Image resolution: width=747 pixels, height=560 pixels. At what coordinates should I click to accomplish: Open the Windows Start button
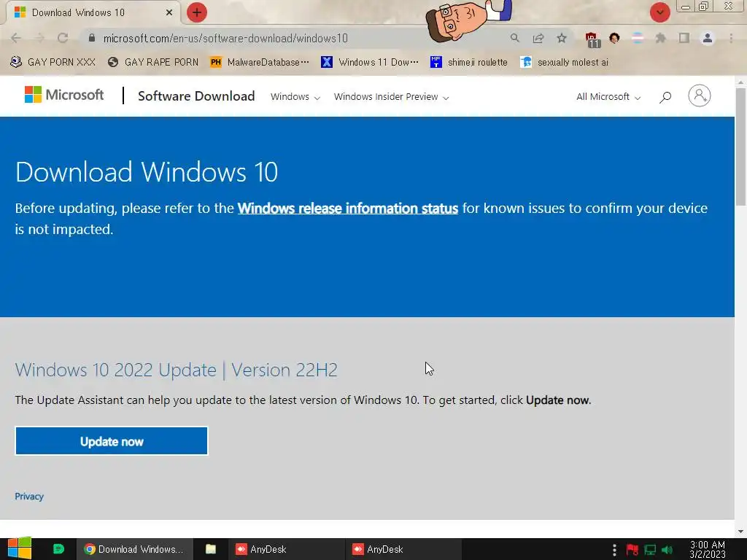coord(20,549)
